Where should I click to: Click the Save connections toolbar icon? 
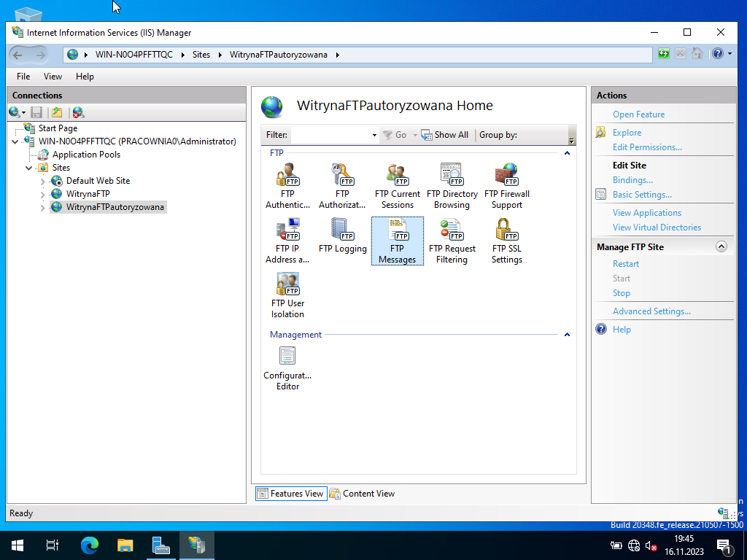tap(36, 112)
